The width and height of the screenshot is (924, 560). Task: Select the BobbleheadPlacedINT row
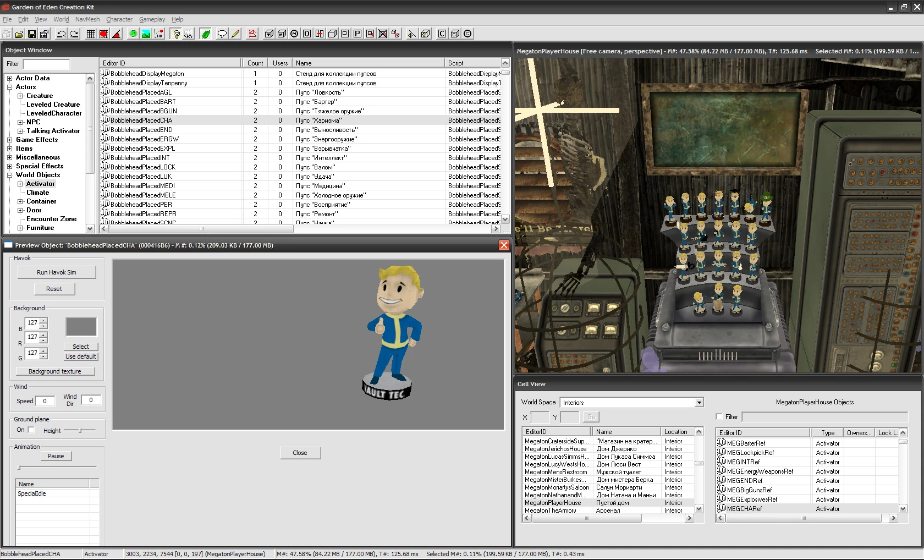(x=300, y=158)
